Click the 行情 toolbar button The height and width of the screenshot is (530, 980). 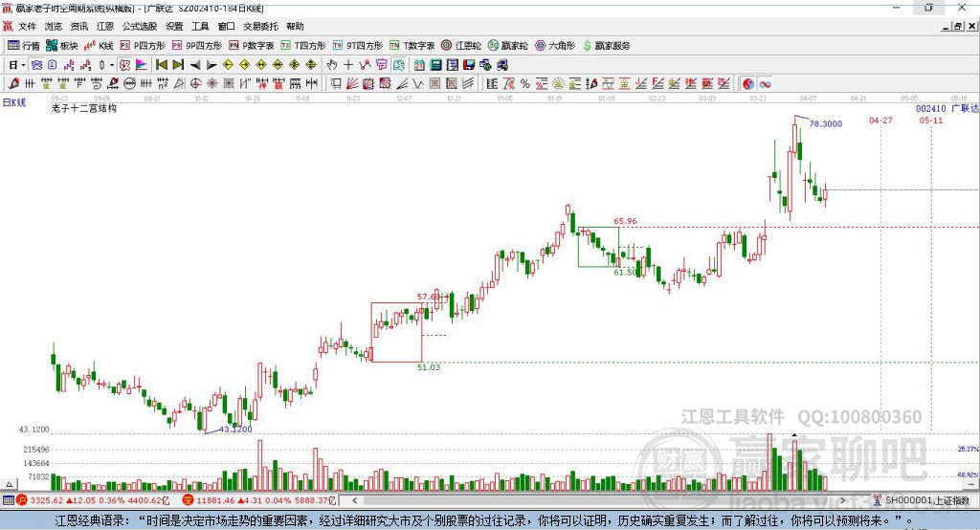(x=24, y=46)
